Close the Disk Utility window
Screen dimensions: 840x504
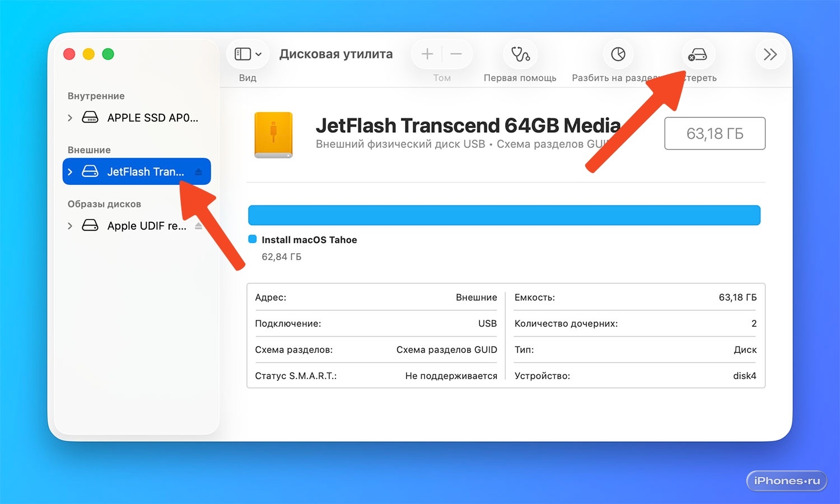[x=69, y=54]
